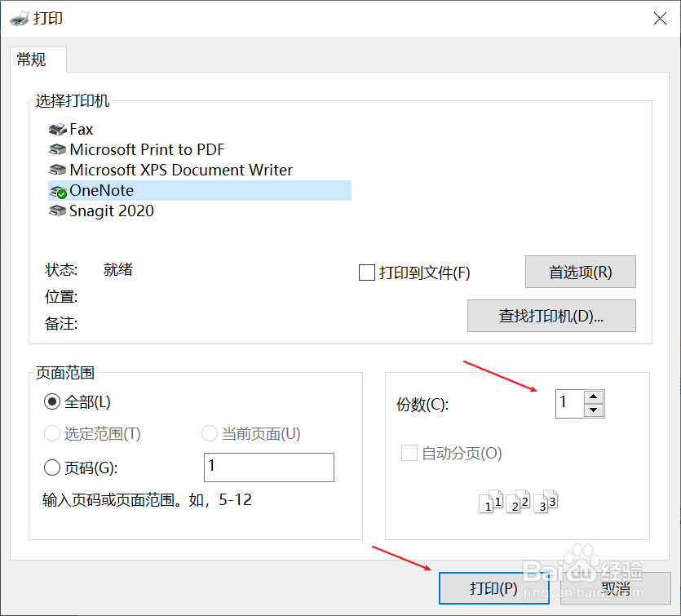This screenshot has height=616, width=681.
Task: Click the 打印(P) button
Action: pos(493,588)
